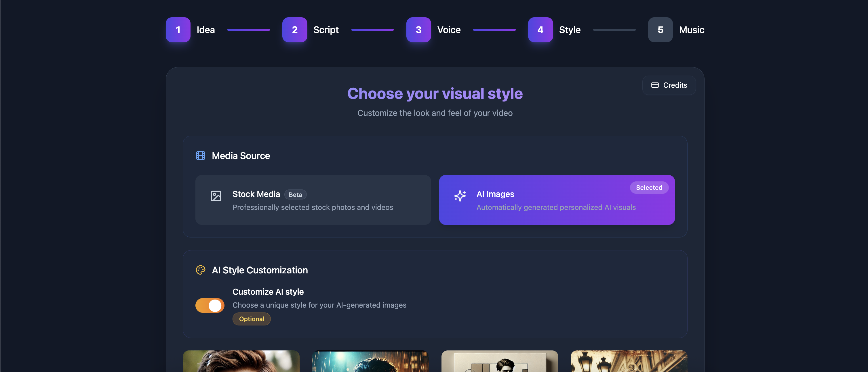Click the step 2 Script number badge
Viewport: 868px width, 372px height.
tap(294, 30)
